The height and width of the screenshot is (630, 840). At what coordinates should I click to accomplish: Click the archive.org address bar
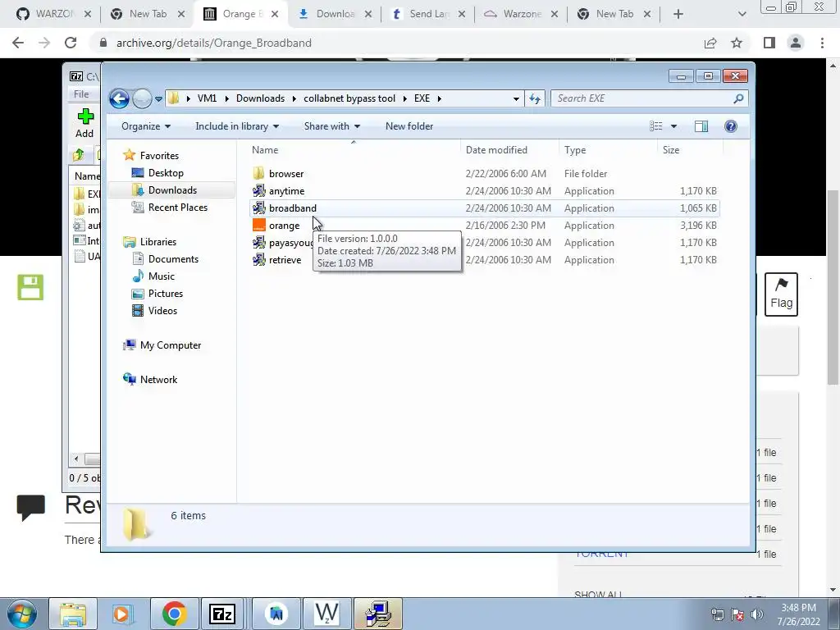pyautogui.click(x=396, y=43)
